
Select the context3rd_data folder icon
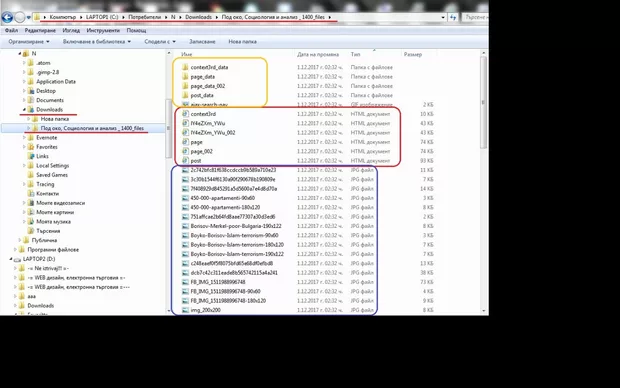185,67
